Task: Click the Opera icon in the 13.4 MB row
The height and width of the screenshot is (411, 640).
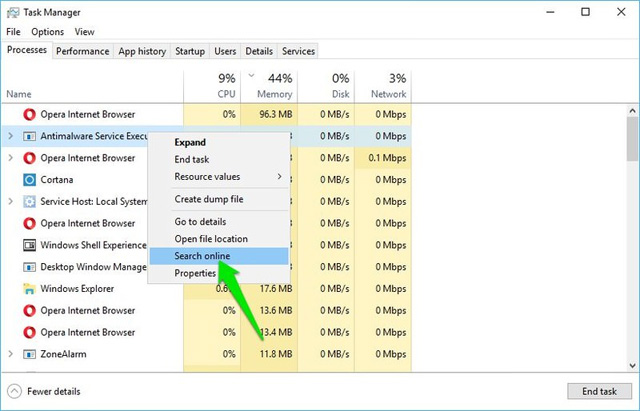Action: 29,332
